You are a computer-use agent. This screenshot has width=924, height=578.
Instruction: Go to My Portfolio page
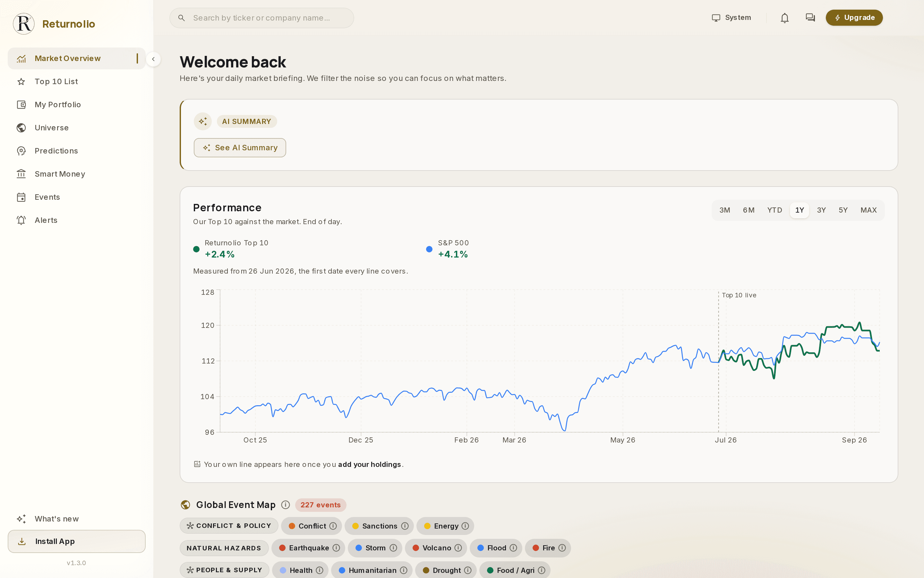coord(76,104)
